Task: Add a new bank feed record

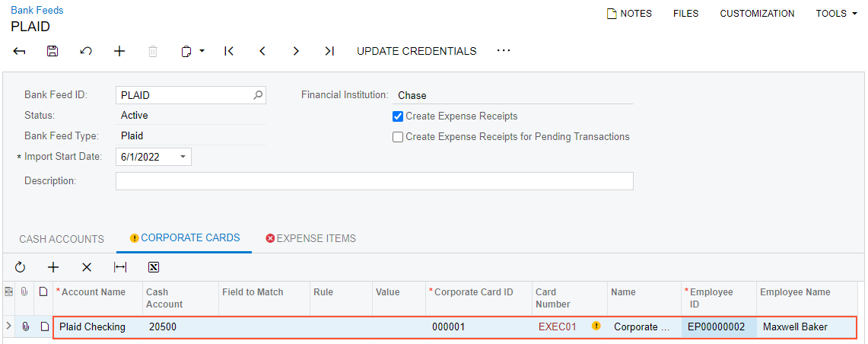Action: [119, 51]
